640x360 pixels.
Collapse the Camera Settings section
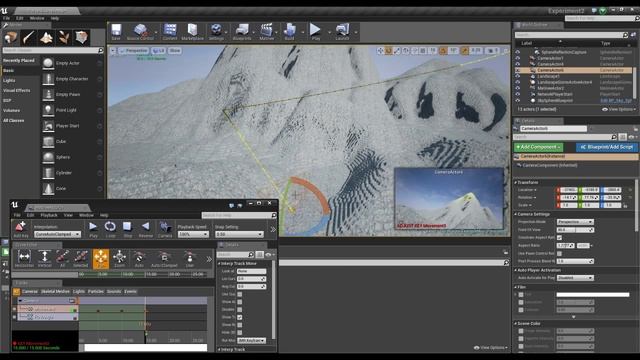pos(516,214)
